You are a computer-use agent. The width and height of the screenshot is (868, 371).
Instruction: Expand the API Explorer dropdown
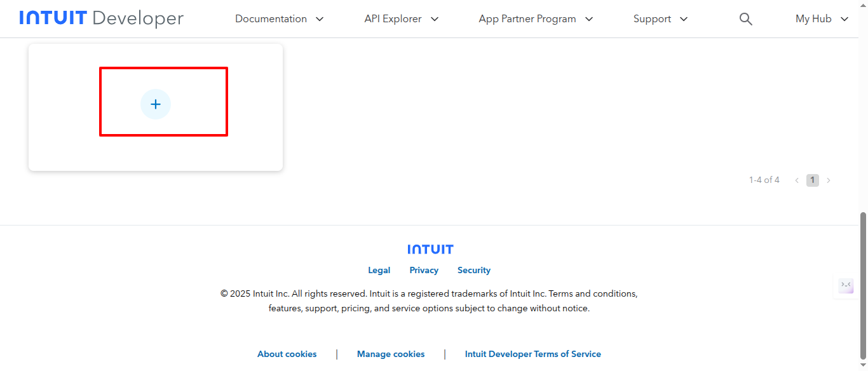click(x=401, y=19)
